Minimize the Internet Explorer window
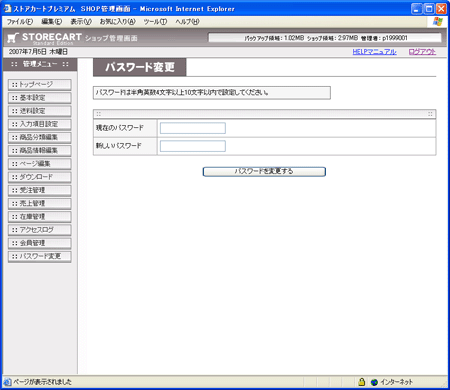Image resolution: width=450 pixels, height=390 pixels. click(x=417, y=9)
